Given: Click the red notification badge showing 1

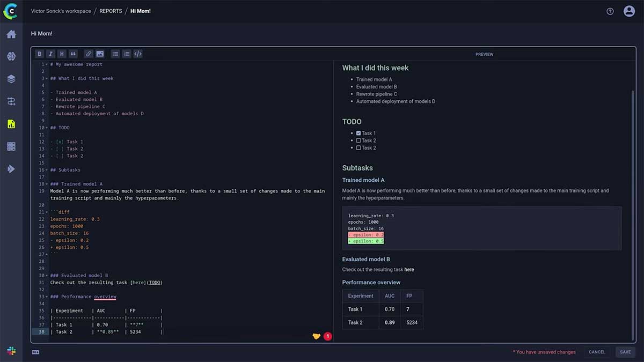Looking at the screenshot, I should coord(327,336).
